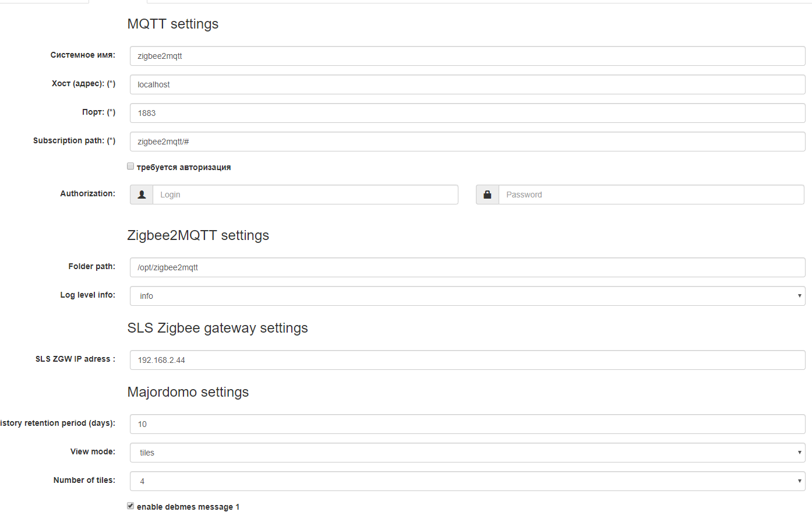Click into the Login text field
The image size is (812, 519).
[x=305, y=195]
